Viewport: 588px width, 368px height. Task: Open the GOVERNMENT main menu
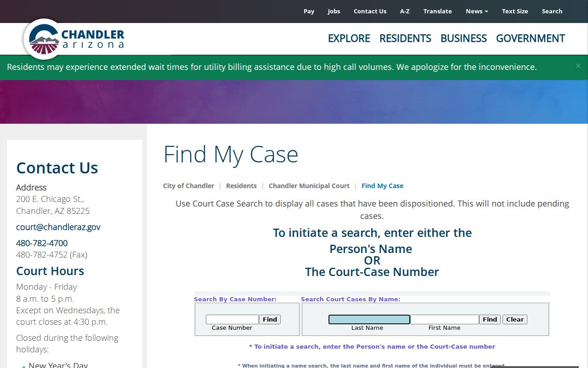(x=531, y=38)
